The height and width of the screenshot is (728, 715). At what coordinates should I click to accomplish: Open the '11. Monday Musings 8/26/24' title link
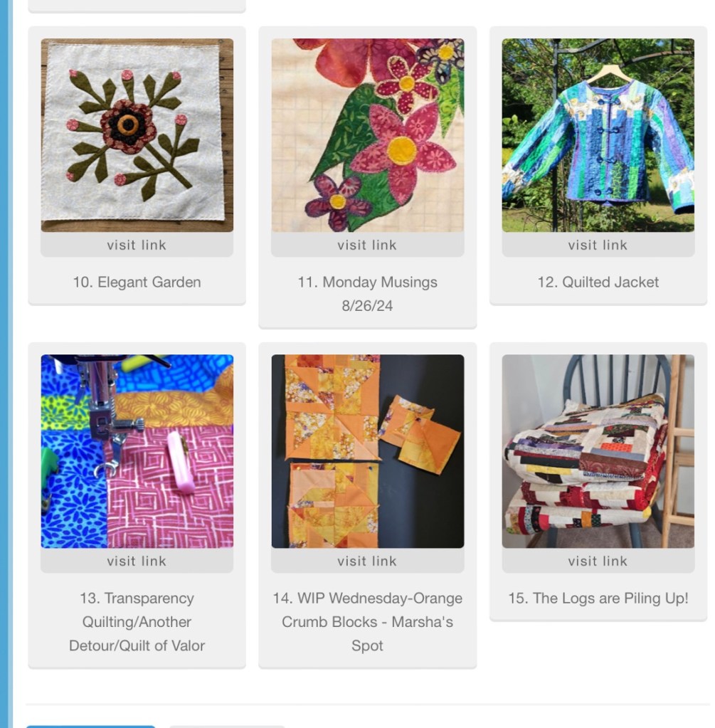click(x=367, y=294)
